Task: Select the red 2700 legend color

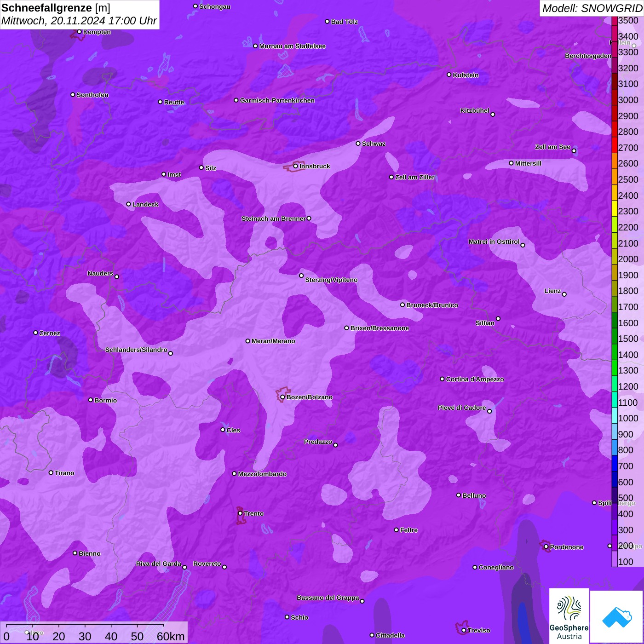Action: click(615, 145)
